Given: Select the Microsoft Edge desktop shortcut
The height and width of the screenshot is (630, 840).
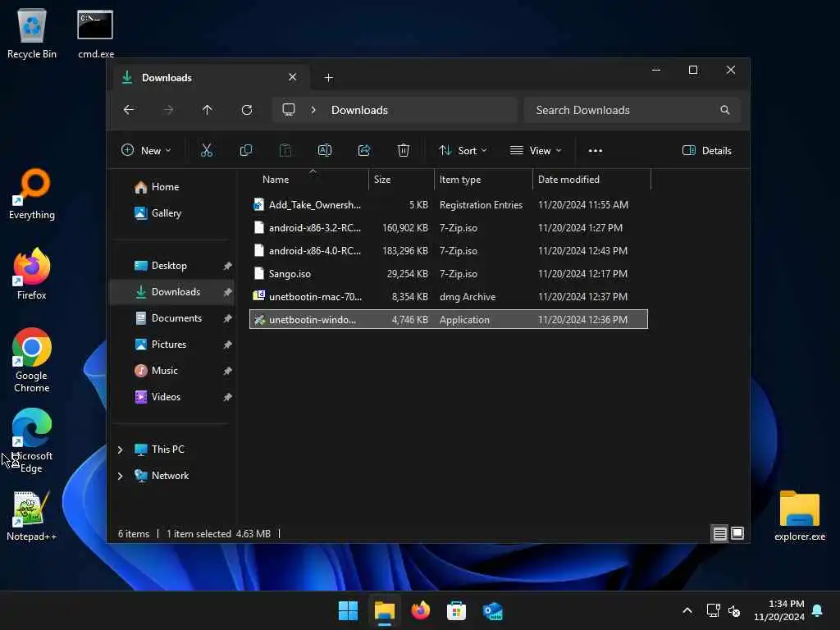Looking at the screenshot, I should click(32, 441).
